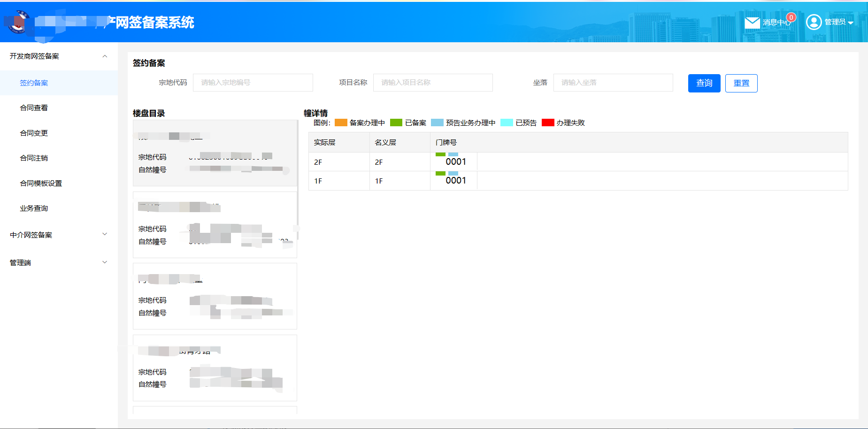
Task: Click the 消息中心 label in header
Action: pyautogui.click(x=776, y=23)
